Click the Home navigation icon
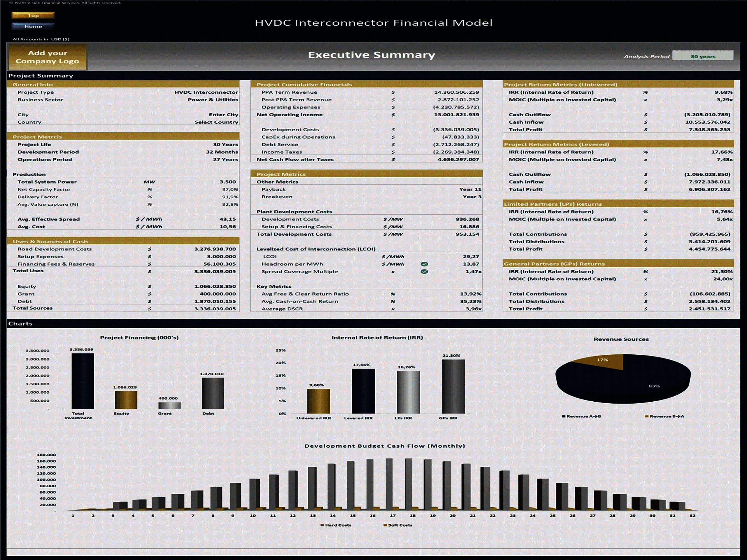Screen dimensions: 747x560 click(x=33, y=26)
